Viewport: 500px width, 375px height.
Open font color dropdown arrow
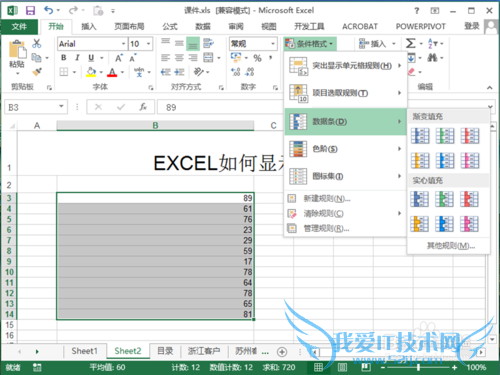click(x=122, y=72)
